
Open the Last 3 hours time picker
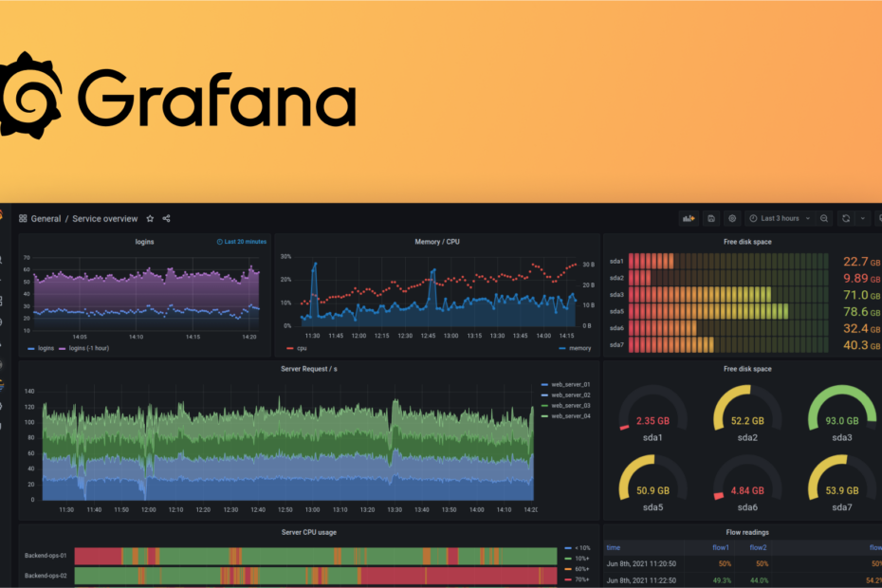pos(780,218)
